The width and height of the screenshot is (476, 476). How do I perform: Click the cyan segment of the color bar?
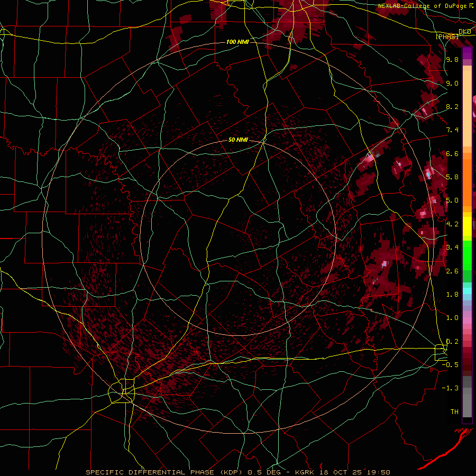click(x=467, y=291)
